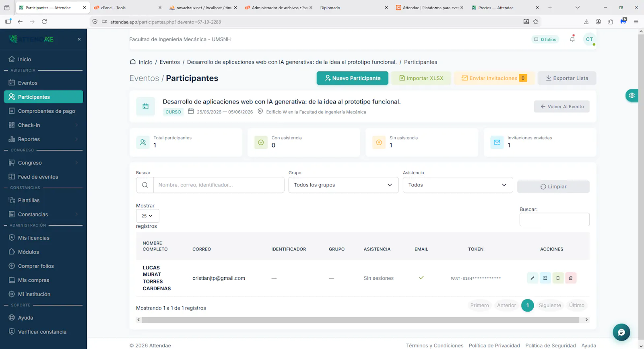The width and height of the screenshot is (644, 349).
Task: Open Comprobantes de pago in sidebar
Action: [x=43, y=111]
